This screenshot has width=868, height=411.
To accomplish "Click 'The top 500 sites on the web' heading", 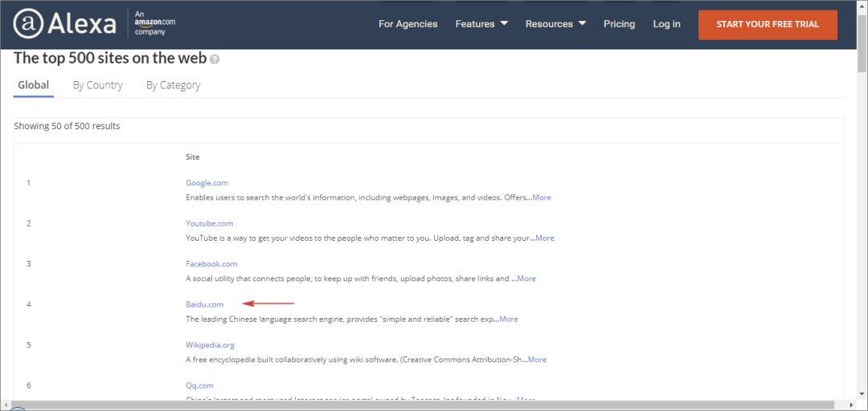I will 110,58.
